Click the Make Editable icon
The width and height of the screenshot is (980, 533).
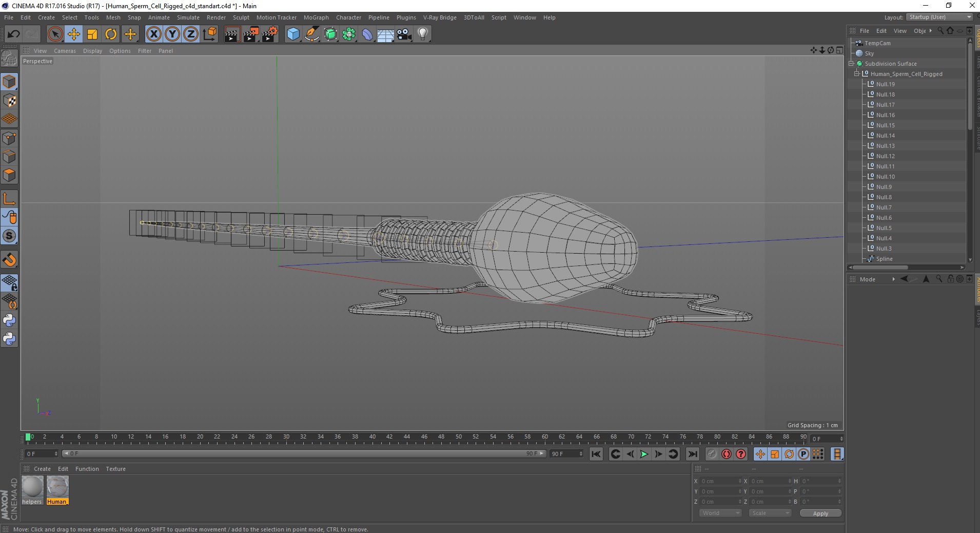[x=9, y=59]
